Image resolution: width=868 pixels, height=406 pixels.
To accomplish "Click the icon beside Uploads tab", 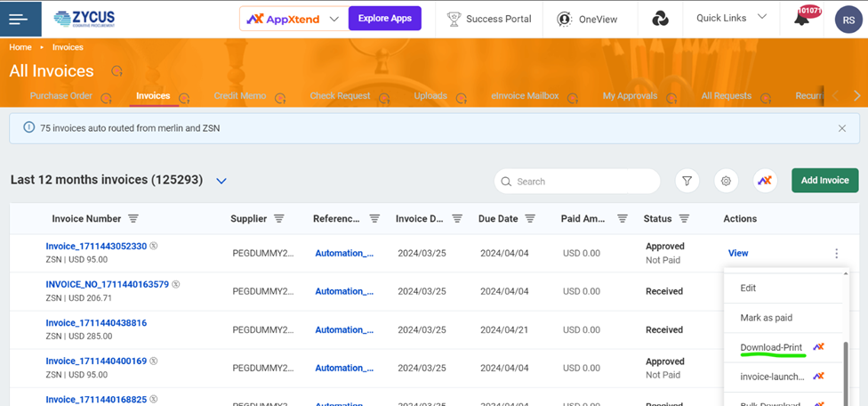I will [461, 99].
